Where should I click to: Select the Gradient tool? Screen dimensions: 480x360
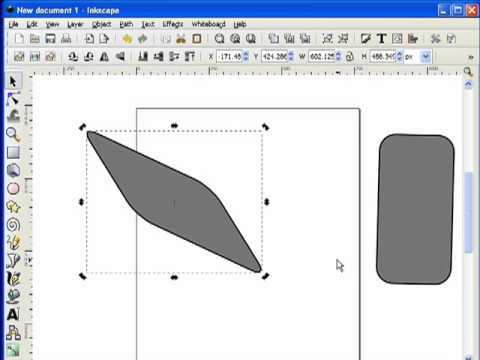click(x=13, y=350)
